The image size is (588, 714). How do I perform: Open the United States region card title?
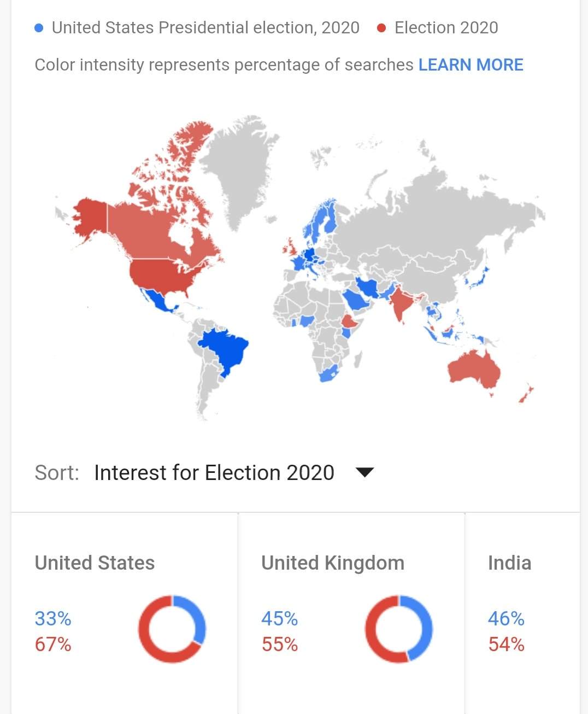[95, 563]
